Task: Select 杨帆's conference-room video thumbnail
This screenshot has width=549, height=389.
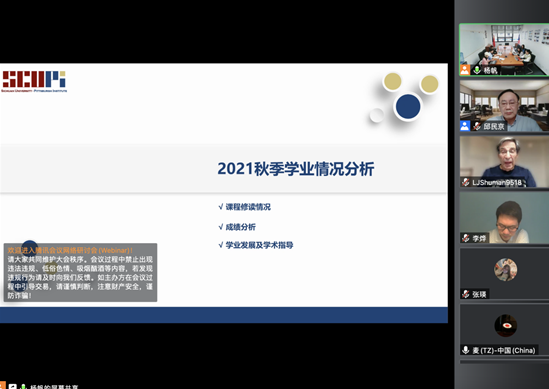Action: coord(504,50)
